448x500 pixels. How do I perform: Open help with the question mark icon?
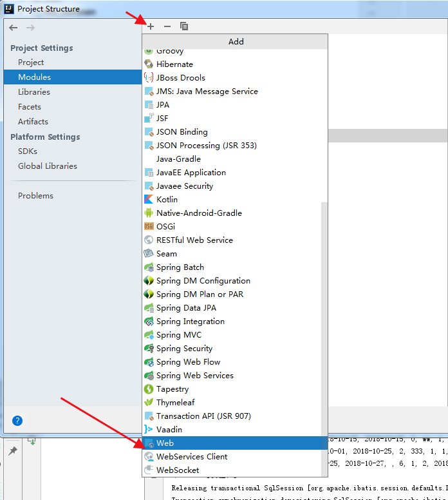pos(17,421)
